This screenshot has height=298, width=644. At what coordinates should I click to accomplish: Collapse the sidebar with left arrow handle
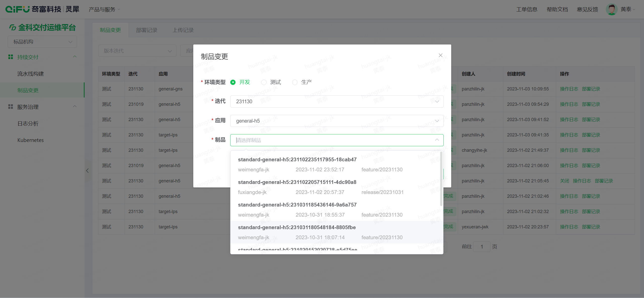point(87,171)
